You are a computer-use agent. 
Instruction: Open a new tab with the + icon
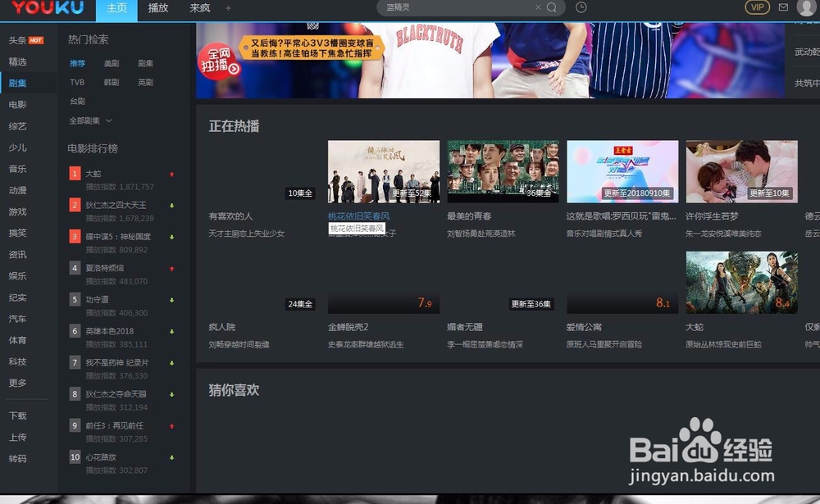coord(228,8)
